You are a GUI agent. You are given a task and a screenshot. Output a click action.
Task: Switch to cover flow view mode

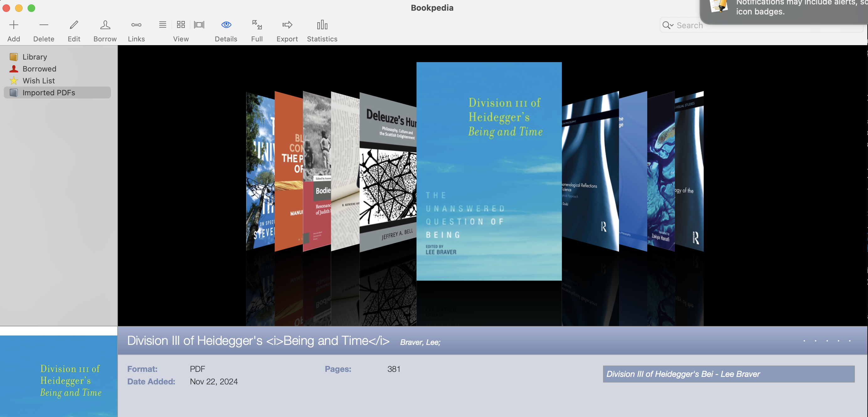click(199, 24)
